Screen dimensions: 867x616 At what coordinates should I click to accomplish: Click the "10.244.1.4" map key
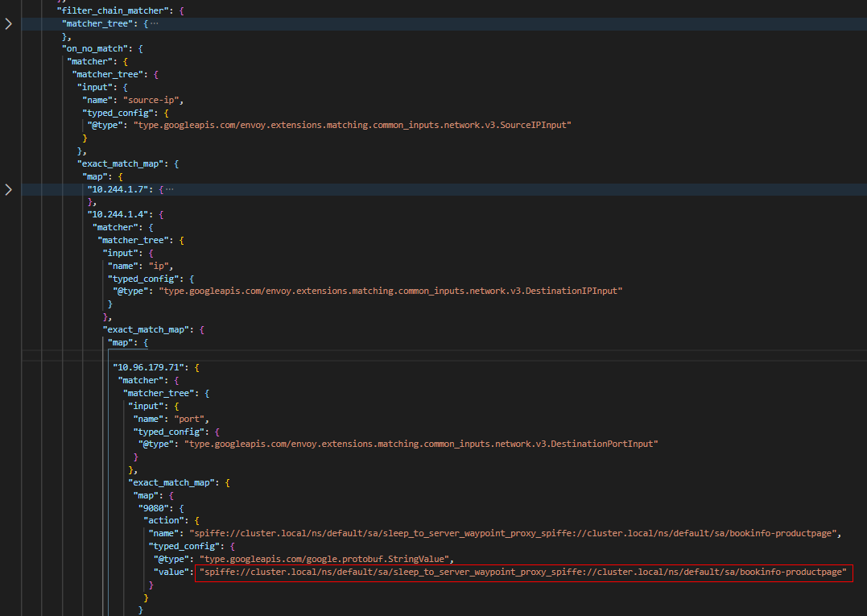120,214
